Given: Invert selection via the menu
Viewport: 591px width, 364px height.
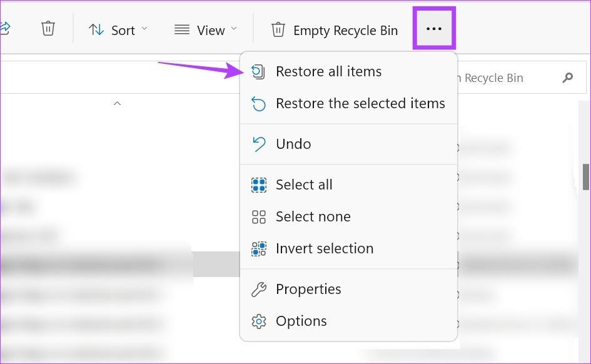Looking at the screenshot, I should 325,248.
